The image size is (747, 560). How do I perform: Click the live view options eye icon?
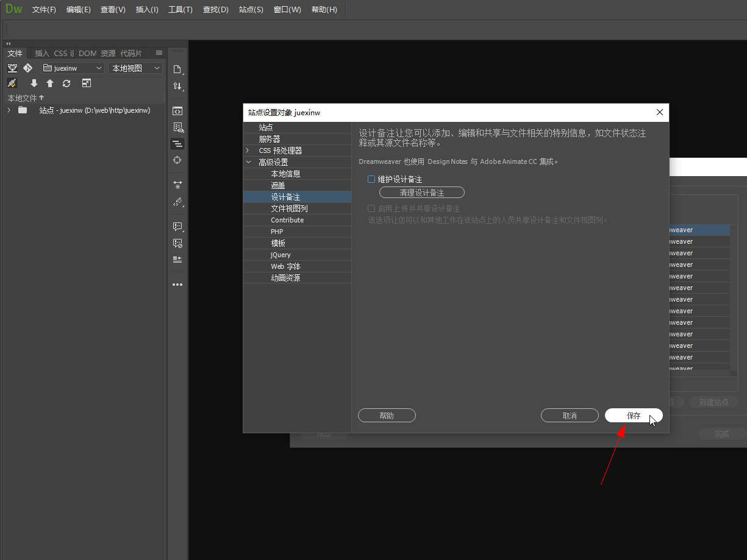[177, 127]
